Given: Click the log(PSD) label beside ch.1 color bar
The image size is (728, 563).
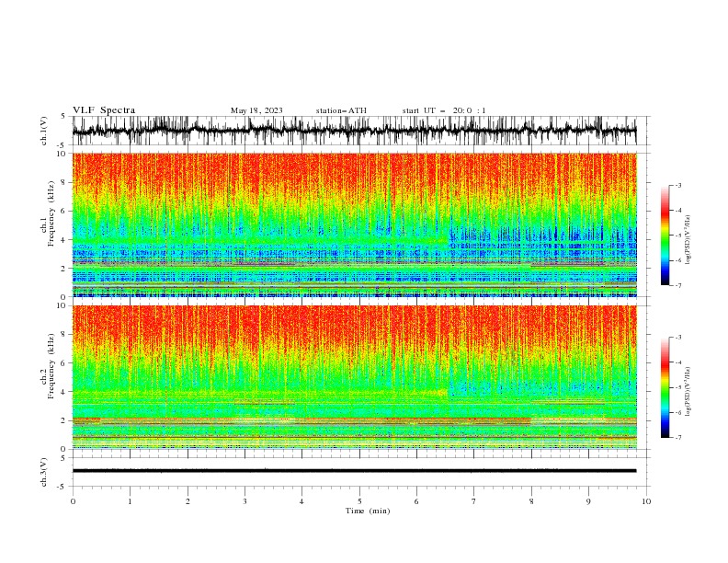Looking at the screenshot, I should [688, 240].
